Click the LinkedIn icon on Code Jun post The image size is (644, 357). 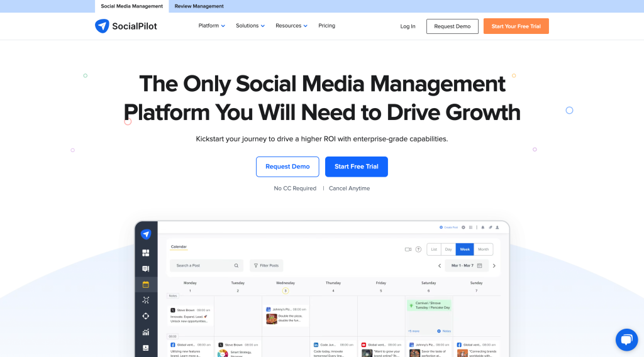(316, 345)
